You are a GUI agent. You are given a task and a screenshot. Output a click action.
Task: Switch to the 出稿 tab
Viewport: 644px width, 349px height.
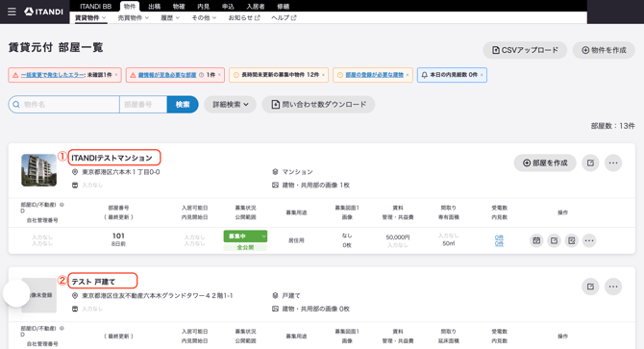[x=155, y=6]
